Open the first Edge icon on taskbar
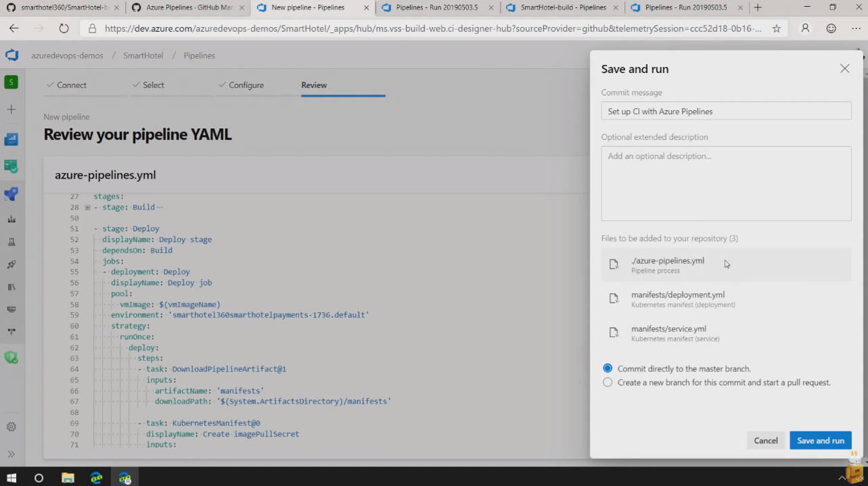 [x=97, y=478]
